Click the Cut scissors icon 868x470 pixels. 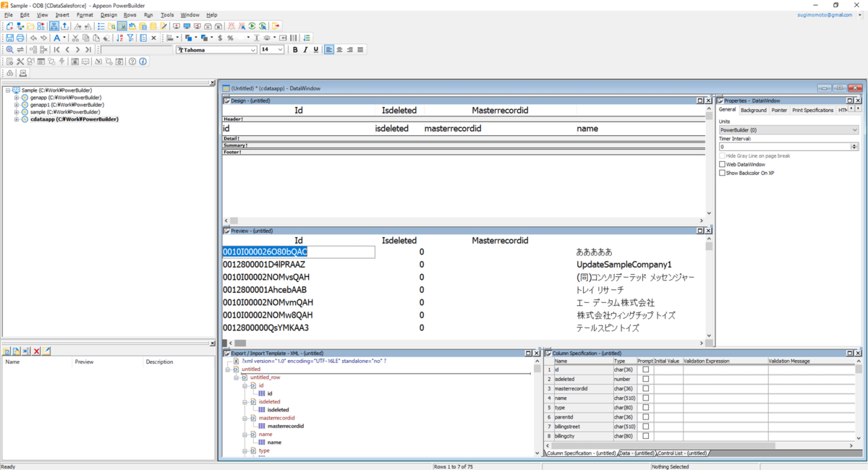pyautogui.click(x=75, y=38)
